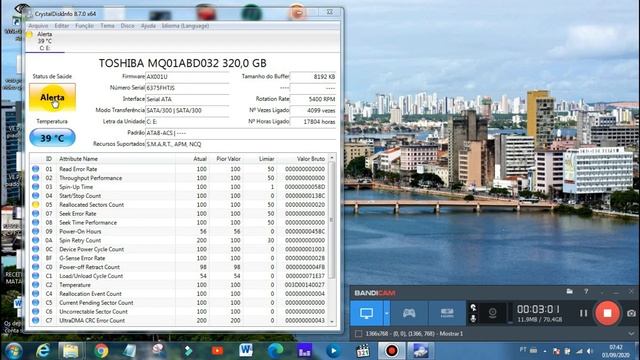Select the G-Sense Error Rate row
The height and width of the screenshot is (360, 640).
179,258
